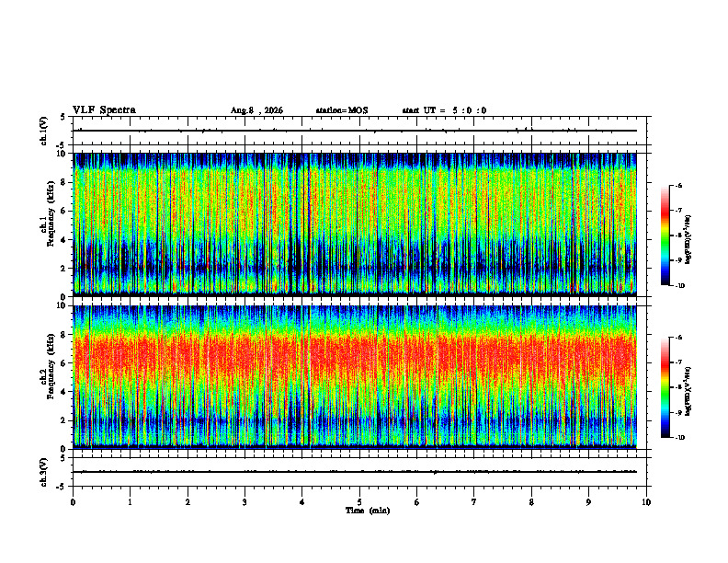Click the ch.2 colorbar '-6' tick label
Screen dimensions: 728x563
[x=679, y=338]
